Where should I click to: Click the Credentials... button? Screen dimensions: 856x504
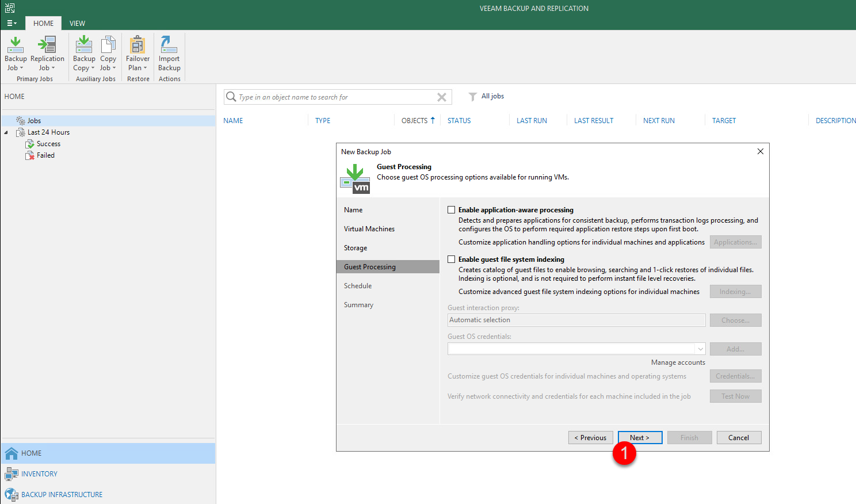[736, 376]
